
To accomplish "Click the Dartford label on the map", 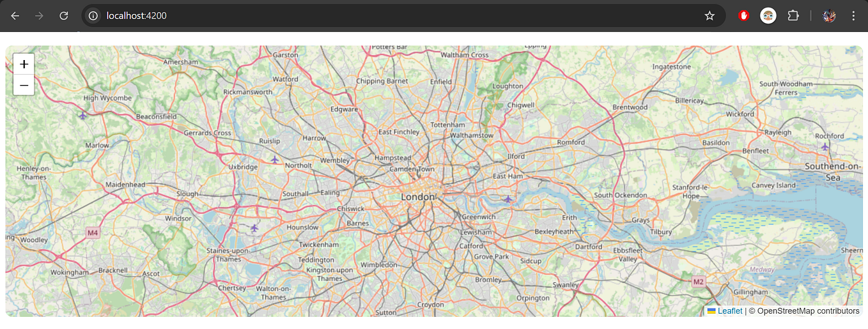I will [589, 246].
